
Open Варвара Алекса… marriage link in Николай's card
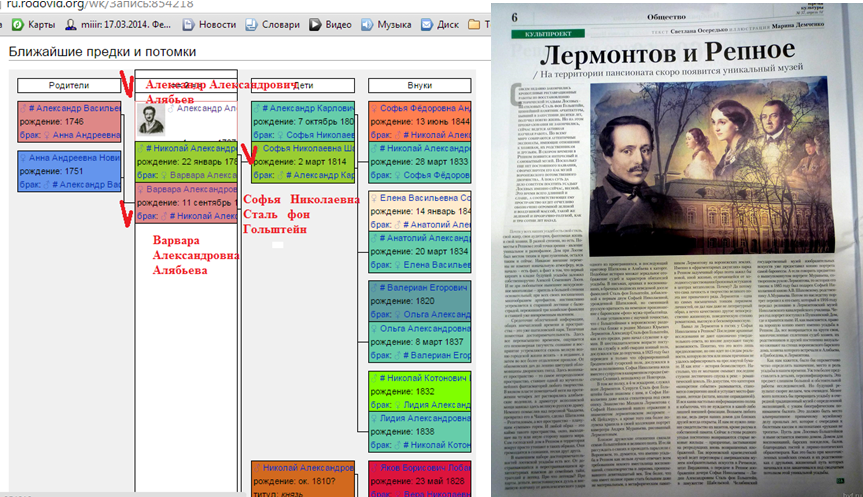(x=203, y=175)
